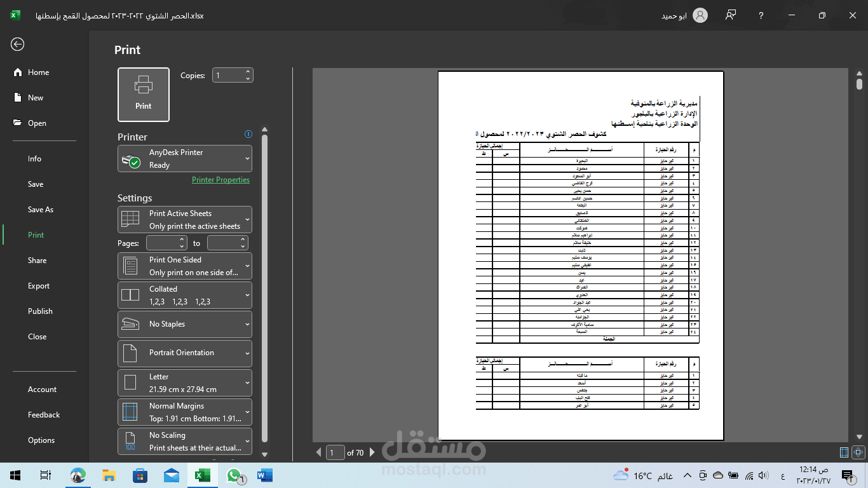Open the Feedback page
Screen dimensions: 868x488
(44, 415)
